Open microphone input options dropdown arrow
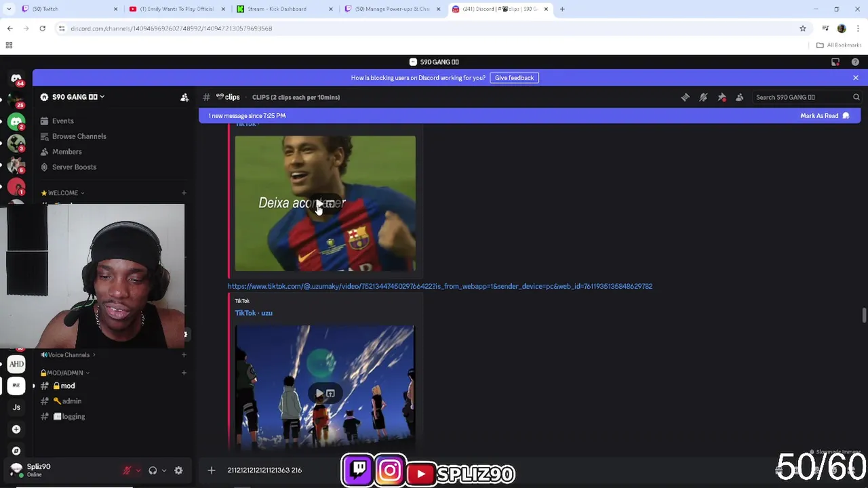 click(138, 470)
